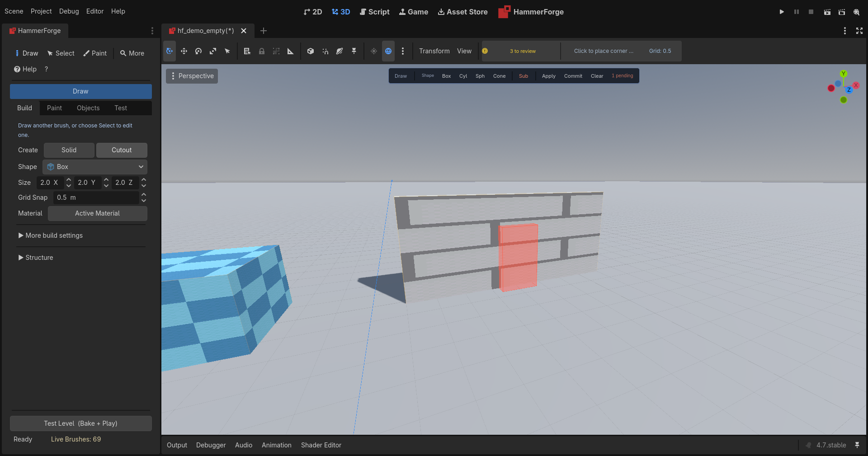The width and height of the screenshot is (868, 456).
Task: Increase Size X stepper value
Action: point(69,180)
